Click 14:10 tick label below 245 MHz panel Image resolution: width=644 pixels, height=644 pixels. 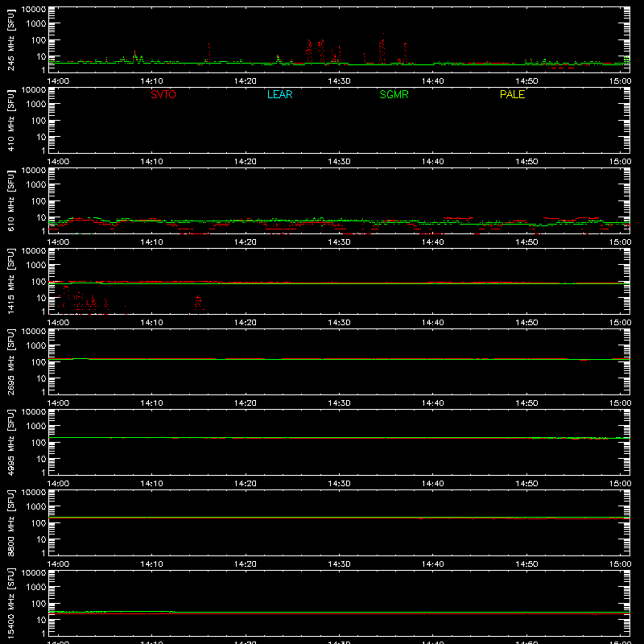click(151, 81)
